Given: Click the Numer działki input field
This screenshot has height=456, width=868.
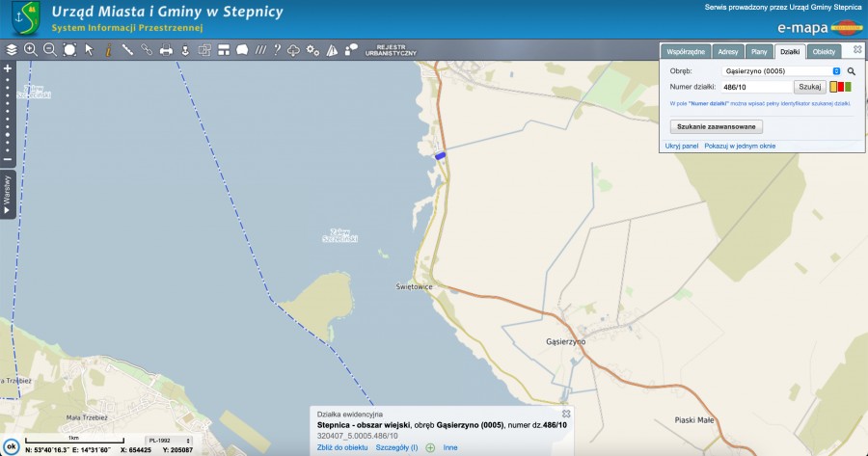Looking at the screenshot, I should 755,87.
